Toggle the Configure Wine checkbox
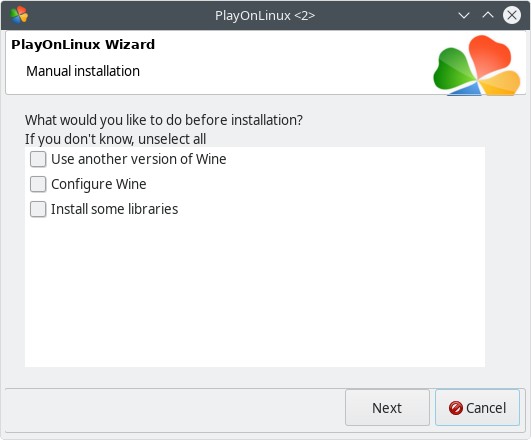The height and width of the screenshot is (440, 531). [x=38, y=184]
